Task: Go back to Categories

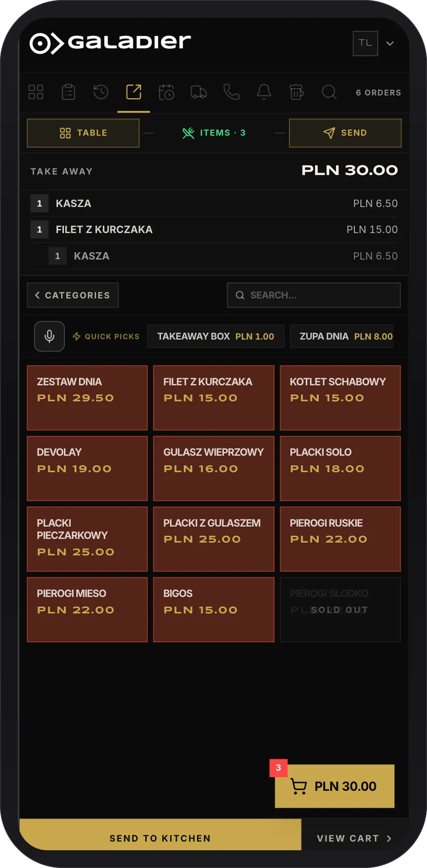Action: 73,295
